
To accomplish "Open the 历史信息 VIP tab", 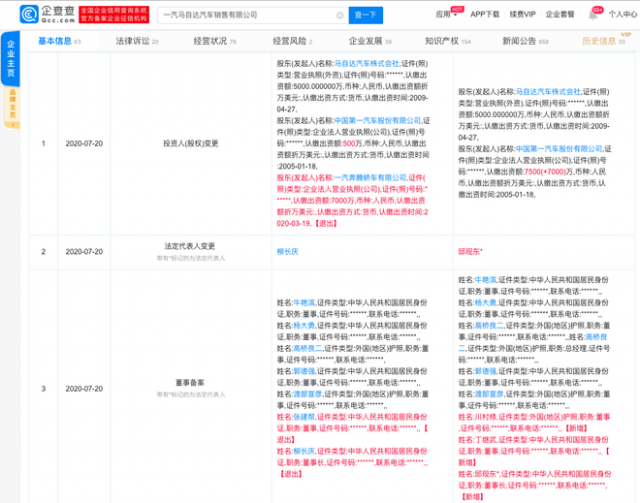I will 604,41.
